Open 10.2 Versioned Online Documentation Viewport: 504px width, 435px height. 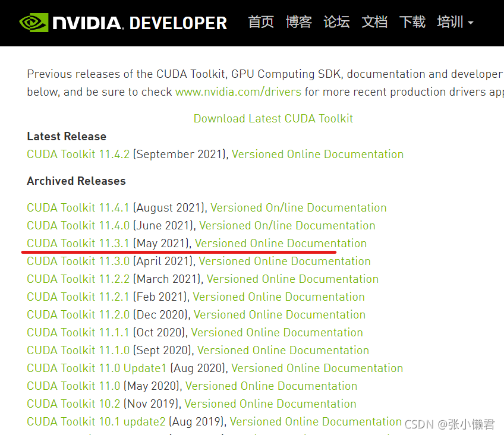270,404
